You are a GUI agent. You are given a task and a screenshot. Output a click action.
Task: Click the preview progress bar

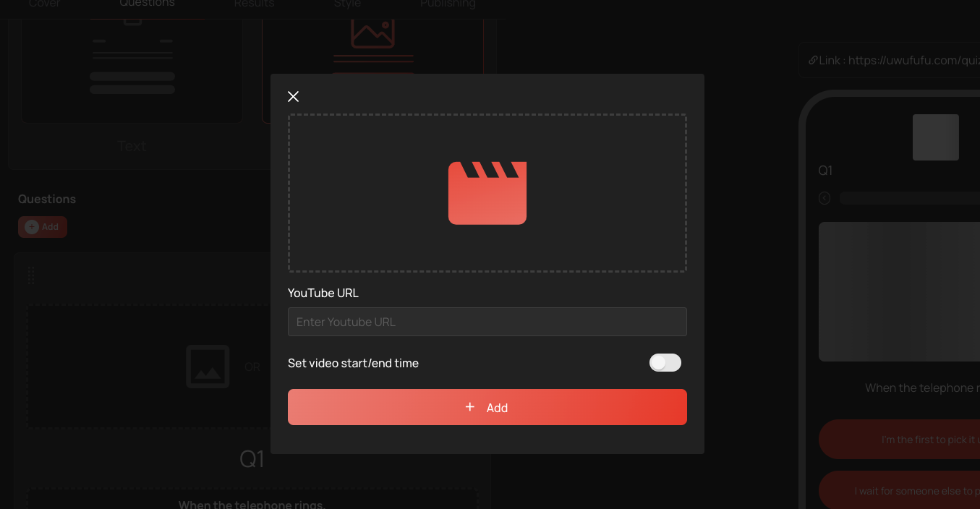[910, 198]
